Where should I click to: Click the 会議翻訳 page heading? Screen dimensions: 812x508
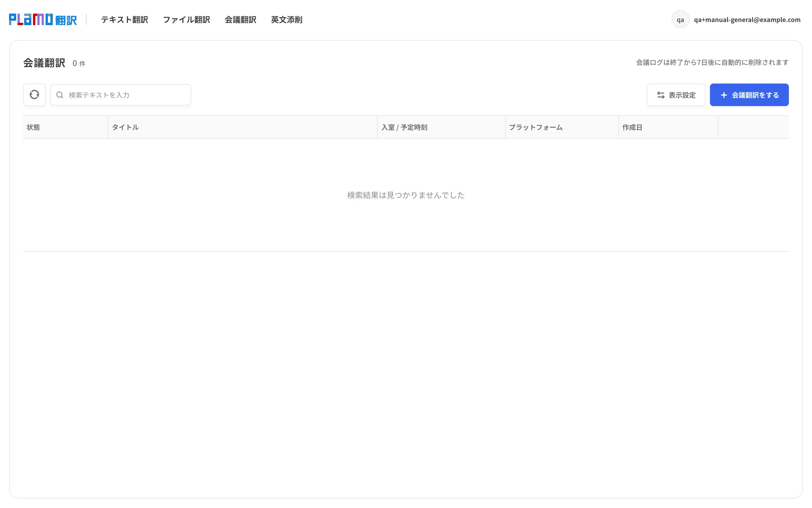[x=44, y=63]
